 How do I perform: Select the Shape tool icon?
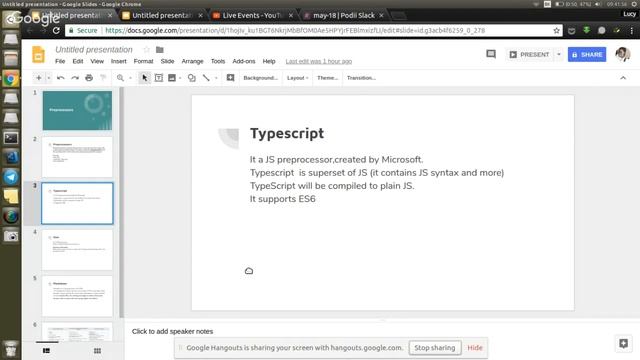(191, 78)
